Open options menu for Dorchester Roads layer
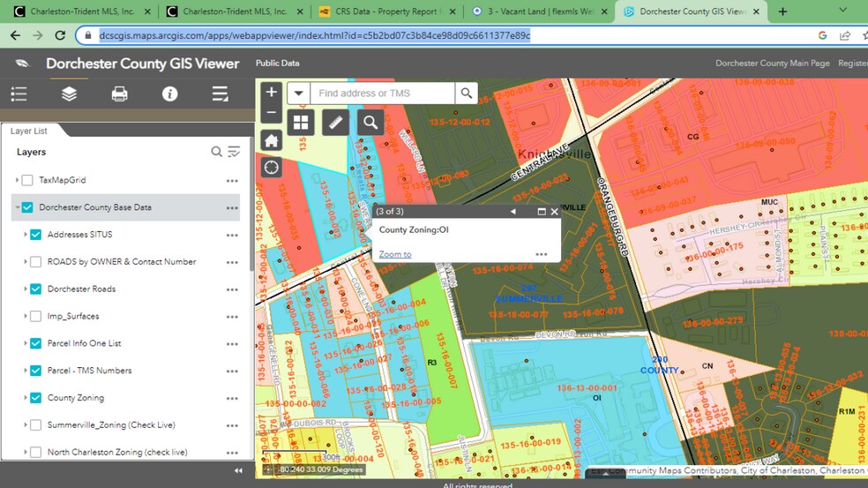The width and height of the screenshot is (868, 488). click(232, 289)
